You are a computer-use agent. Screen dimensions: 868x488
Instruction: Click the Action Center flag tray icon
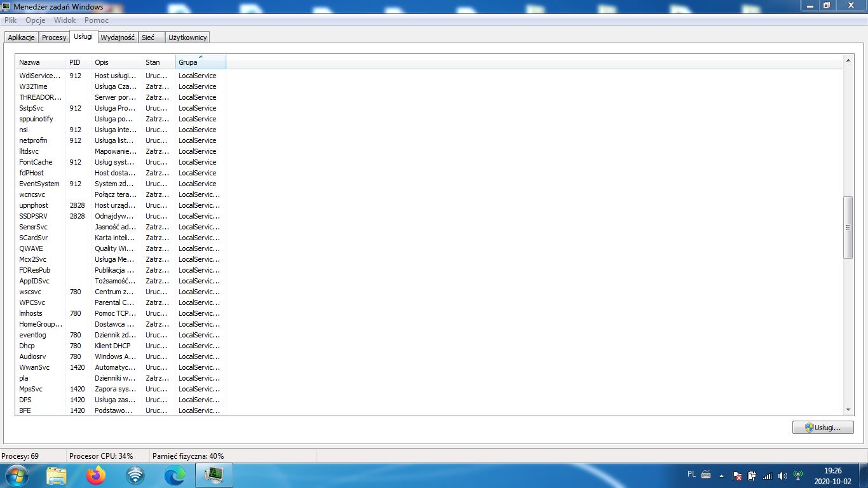(737, 475)
